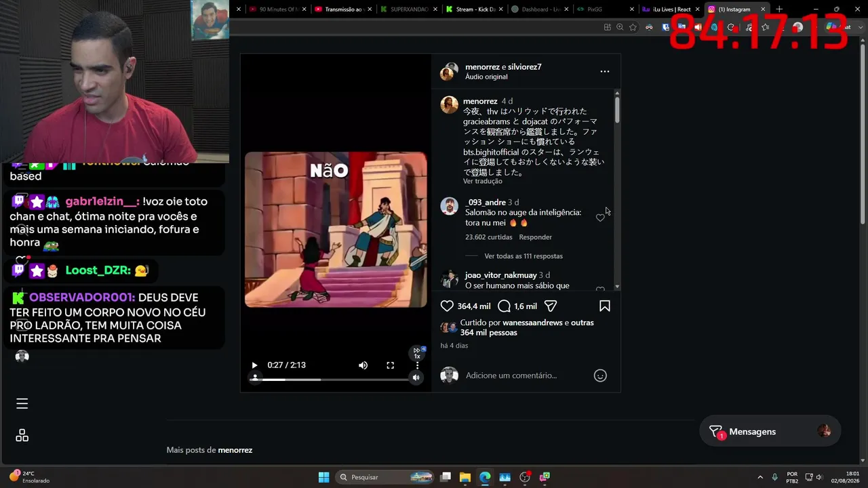Open the menorrez profile from the post header
Screen dimensions: 868x488
(482, 67)
